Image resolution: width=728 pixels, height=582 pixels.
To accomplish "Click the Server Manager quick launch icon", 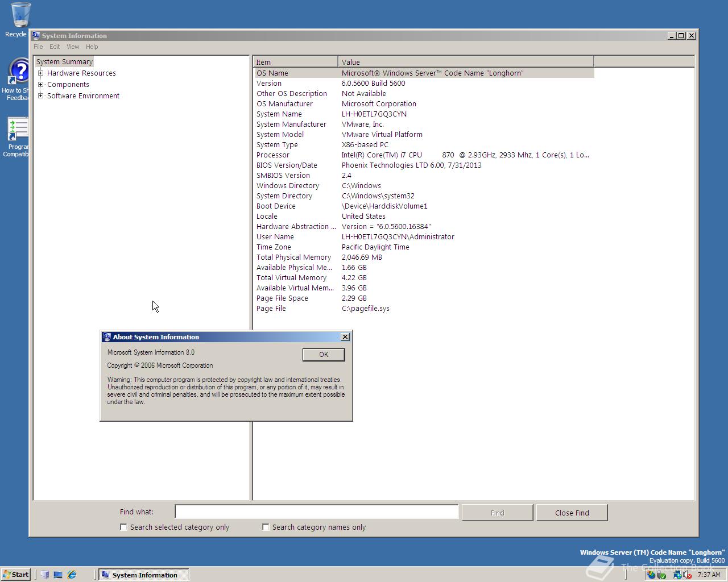I will point(45,575).
